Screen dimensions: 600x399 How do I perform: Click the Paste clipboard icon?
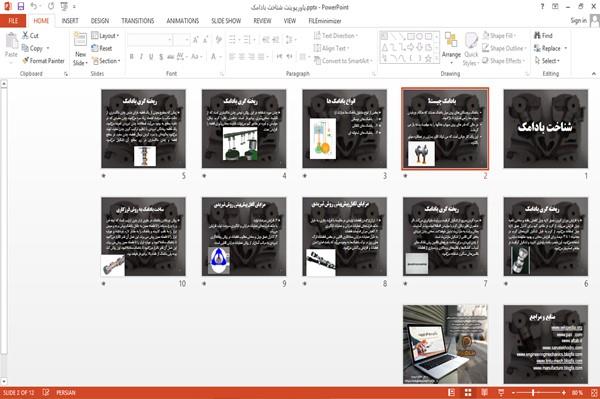(x=11, y=41)
